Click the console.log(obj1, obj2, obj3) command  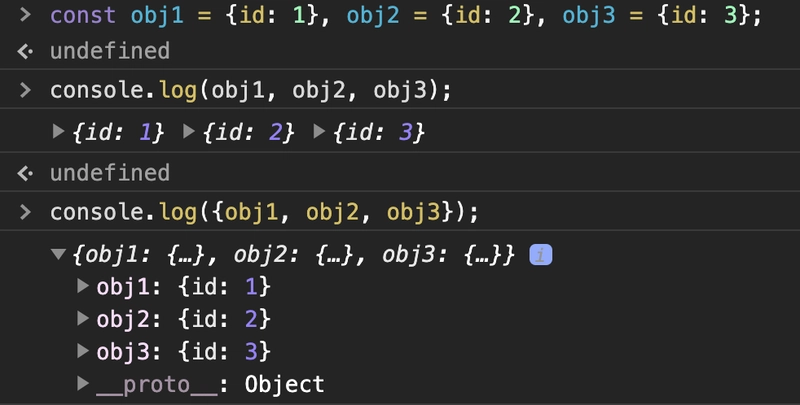(x=251, y=91)
